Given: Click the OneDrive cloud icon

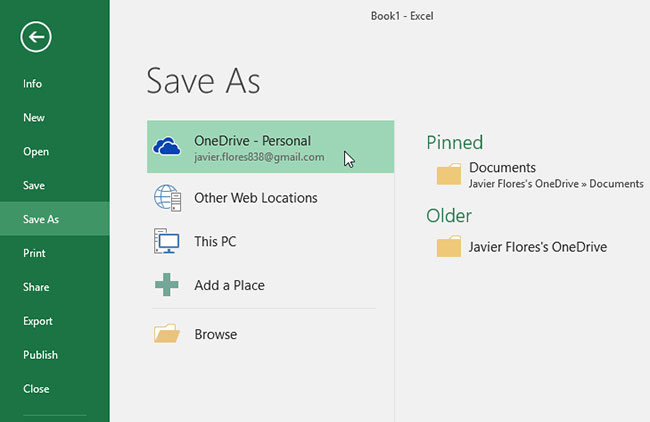Looking at the screenshot, I should tap(167, 146).
